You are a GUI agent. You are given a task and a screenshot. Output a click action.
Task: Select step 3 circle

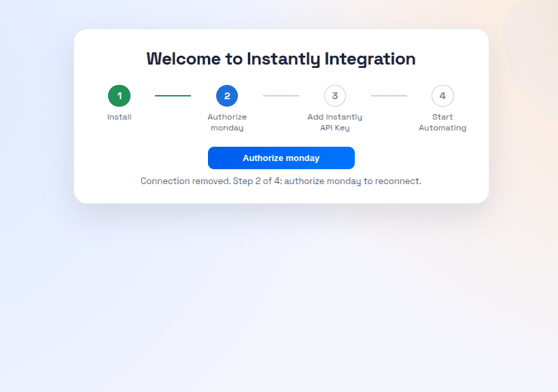[x=335, y=96]
